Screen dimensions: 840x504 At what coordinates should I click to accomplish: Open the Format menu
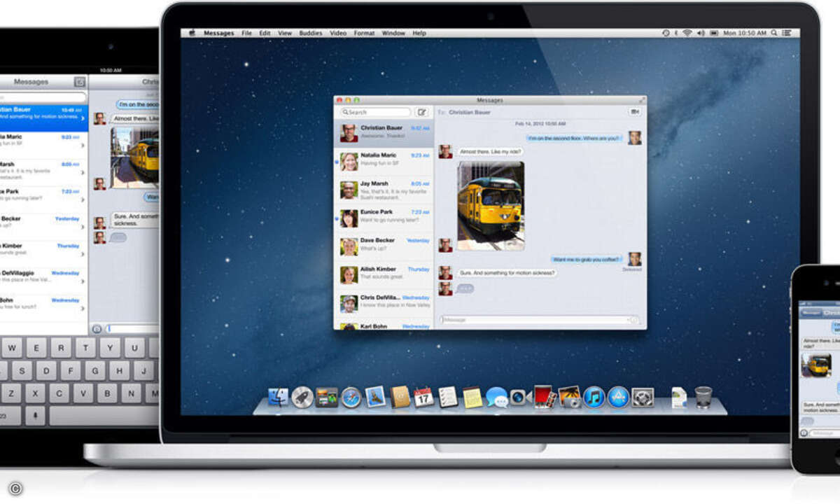point(364,33)
